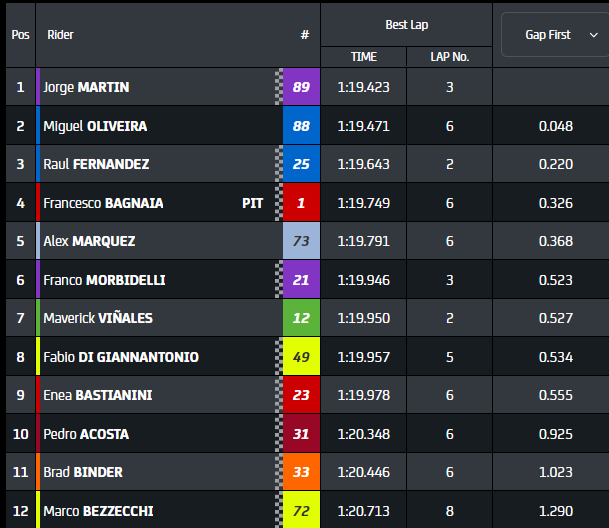Click the PIT label beside Bagnaia
The image size is (609, 528).
pos(252,203)
